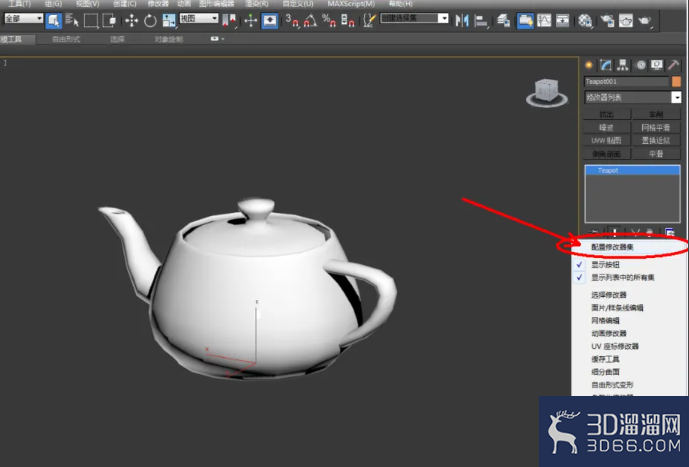Viewport: 689px width, 467px height.
Task: Activate the Select Object tool
Action: point(54,20)
